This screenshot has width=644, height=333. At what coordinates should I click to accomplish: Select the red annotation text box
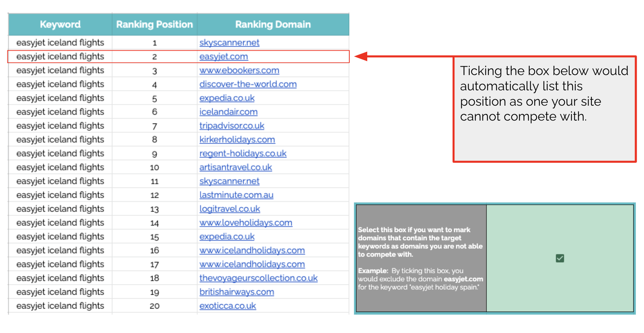point(544,109)
